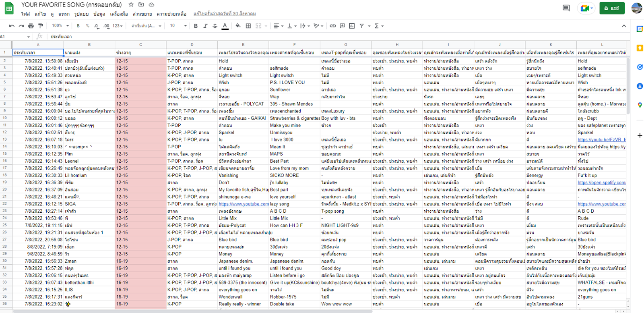Toggle italic formatting
Screen dimensions: 644x313
pyautogui.click(x=205, y=26)
